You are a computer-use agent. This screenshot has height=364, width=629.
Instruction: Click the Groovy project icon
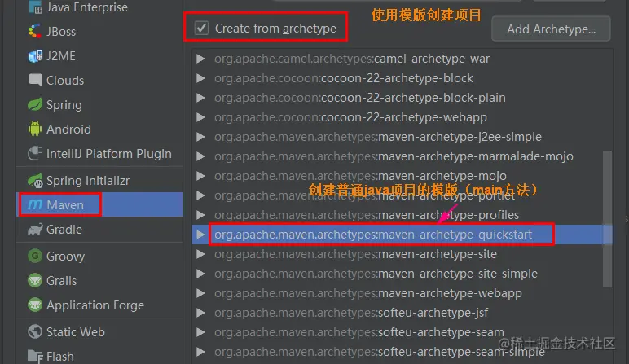[35, 256]
